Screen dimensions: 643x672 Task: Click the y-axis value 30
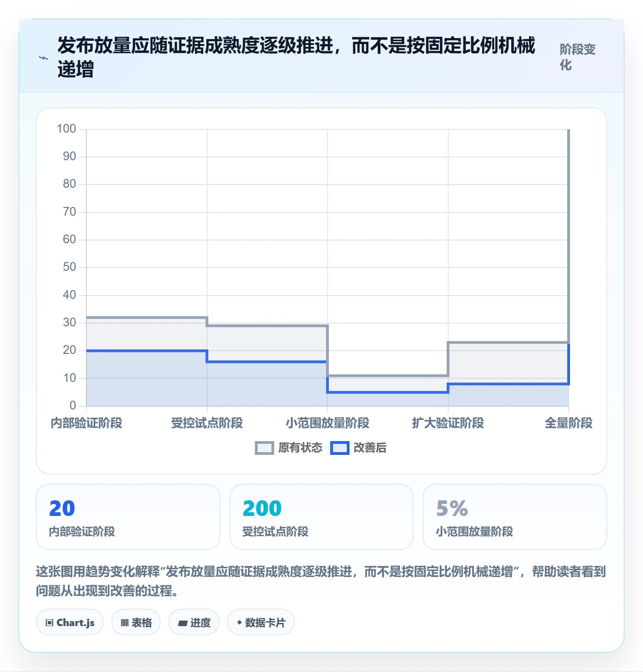pyautogui.click(x=69, y=322)
